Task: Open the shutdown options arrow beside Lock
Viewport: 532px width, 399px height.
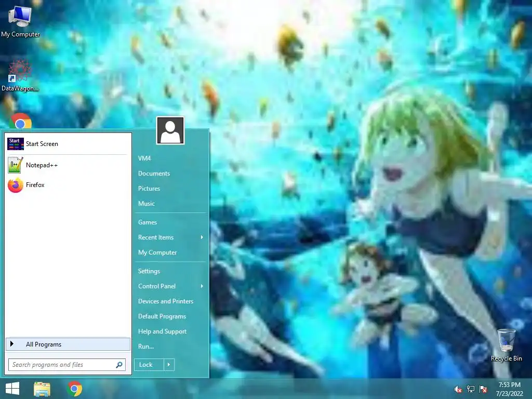Action: (169, 365)
